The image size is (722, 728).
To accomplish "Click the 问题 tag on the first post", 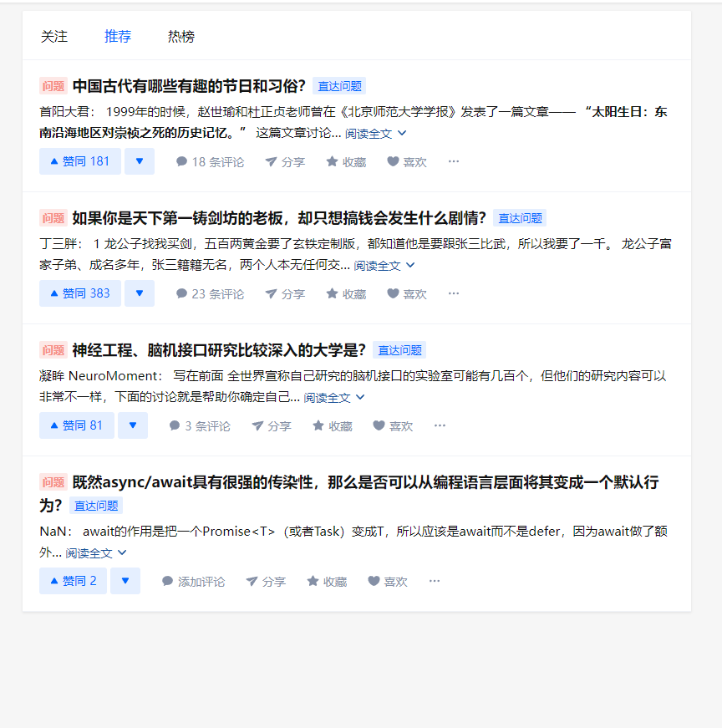I will 53,85.
